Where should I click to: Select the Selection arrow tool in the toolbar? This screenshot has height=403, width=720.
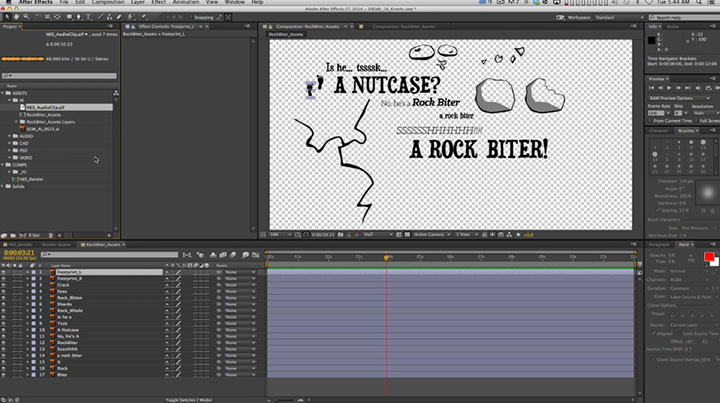7,17
